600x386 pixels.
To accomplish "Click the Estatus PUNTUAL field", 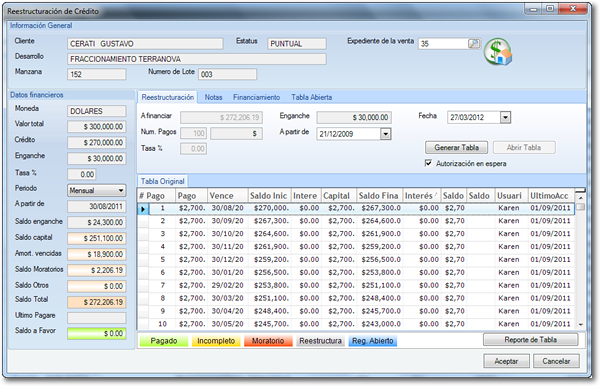I will pos(297,44).
